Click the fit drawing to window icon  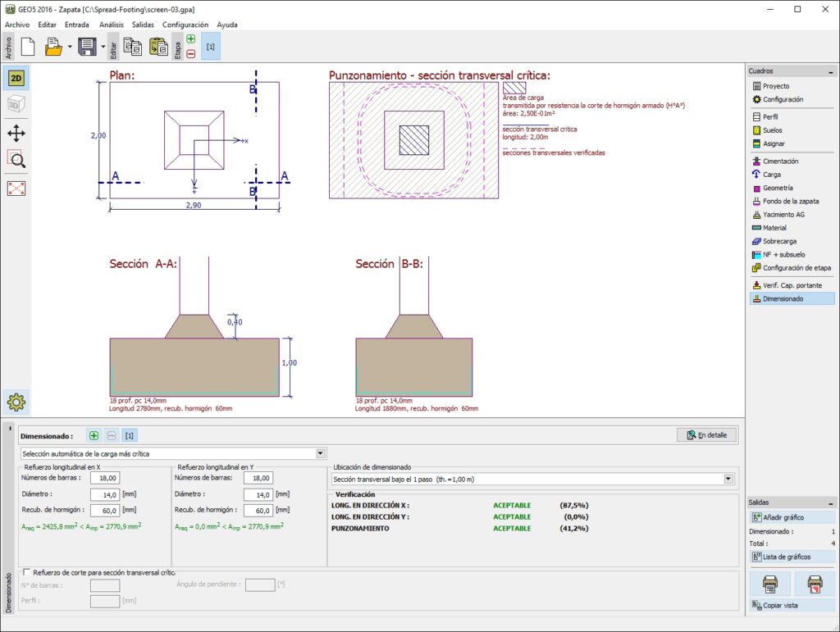16,188
